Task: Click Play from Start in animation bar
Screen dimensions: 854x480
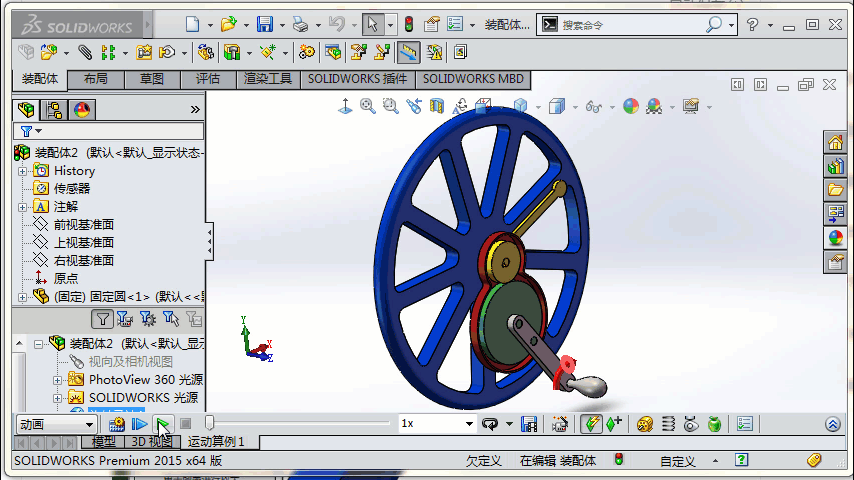Action: (140, 424)
